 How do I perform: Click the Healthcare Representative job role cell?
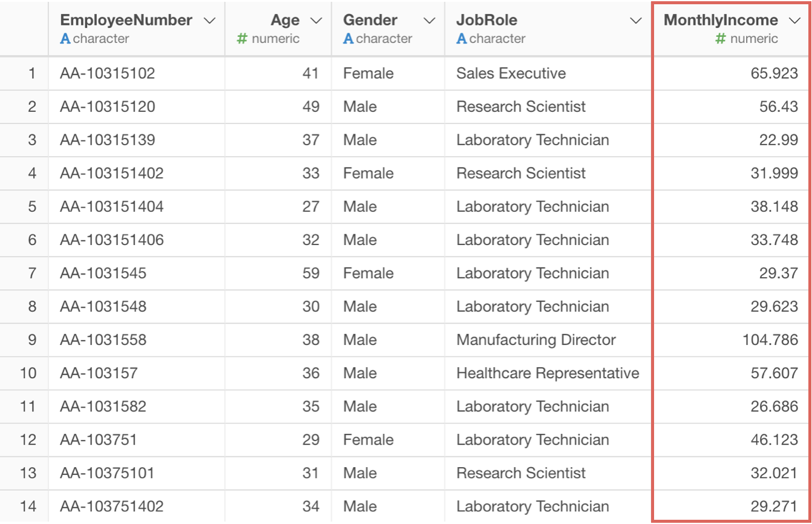point(548,373)
